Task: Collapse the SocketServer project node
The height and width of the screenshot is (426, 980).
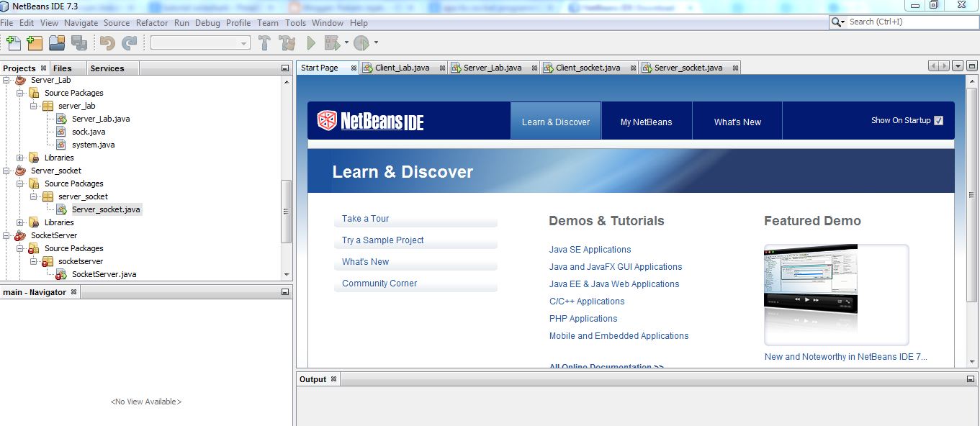Action: pos(6,235)
